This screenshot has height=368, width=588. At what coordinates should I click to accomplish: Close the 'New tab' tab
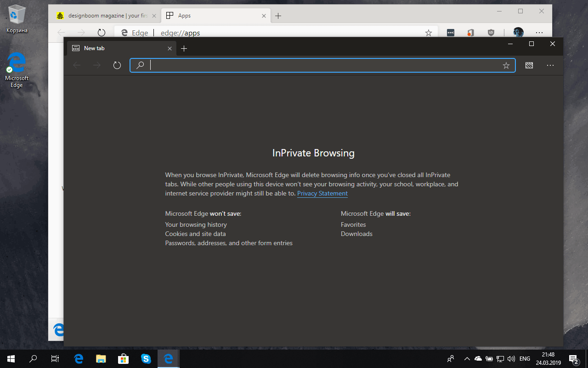170,48
